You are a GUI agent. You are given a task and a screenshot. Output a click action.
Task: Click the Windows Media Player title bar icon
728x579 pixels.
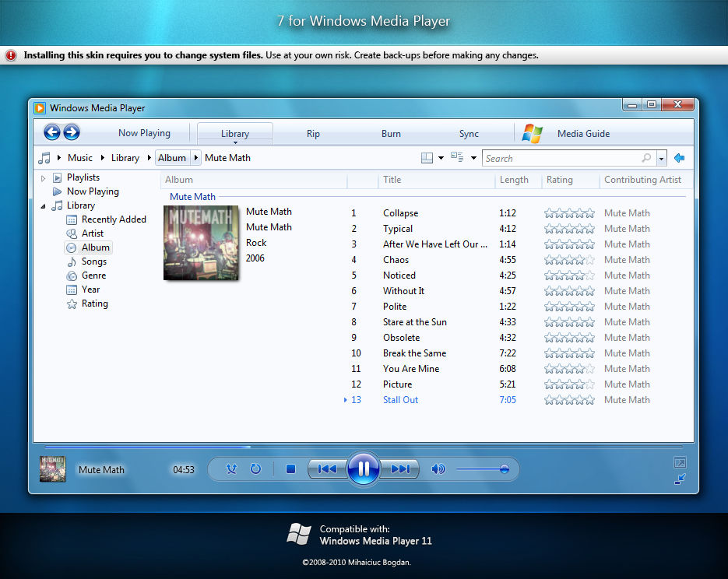click(40, 108)
